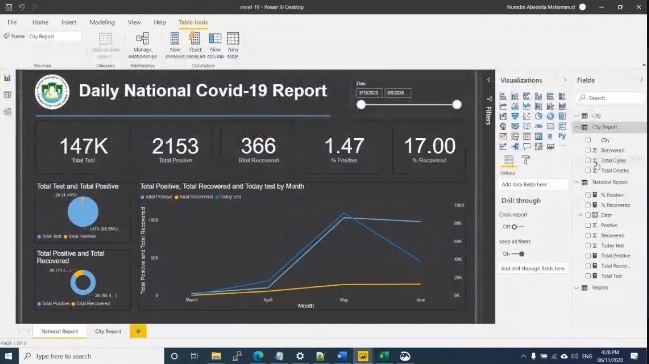Switch to the City Report page tab
Viewport: 649px width, 364px height.
tap(108, 331)
